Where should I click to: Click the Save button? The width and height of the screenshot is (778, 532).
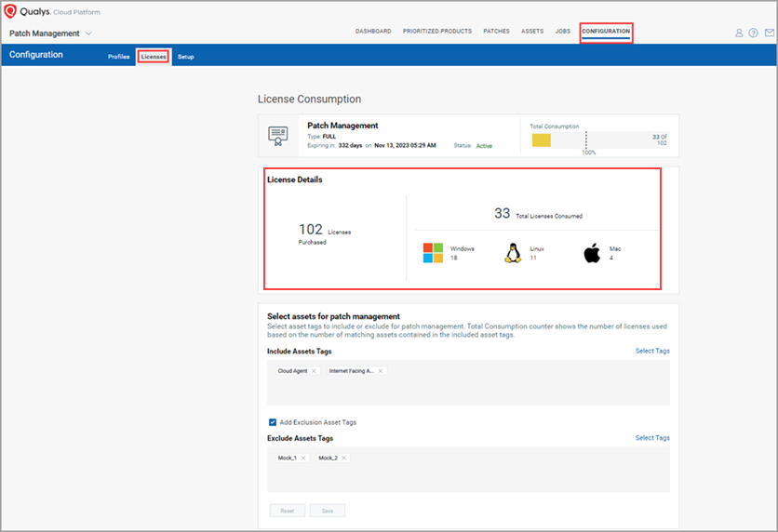(x=328, y=511)
